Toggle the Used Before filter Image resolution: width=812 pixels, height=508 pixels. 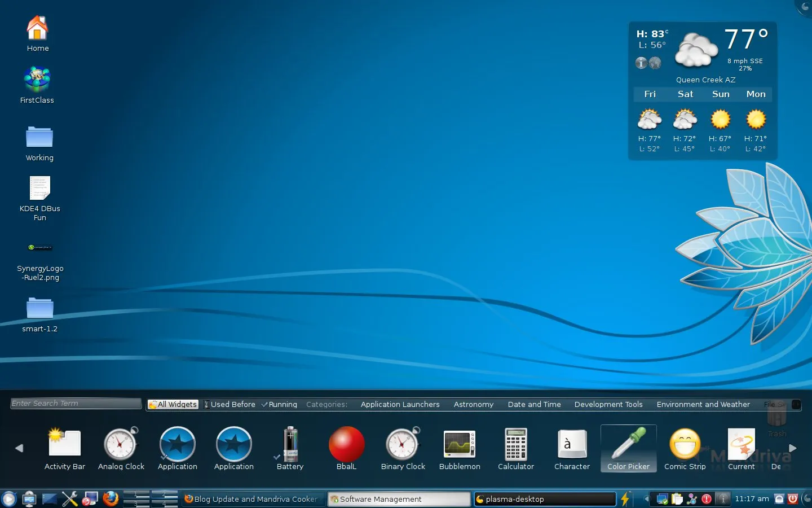point(229,405)
